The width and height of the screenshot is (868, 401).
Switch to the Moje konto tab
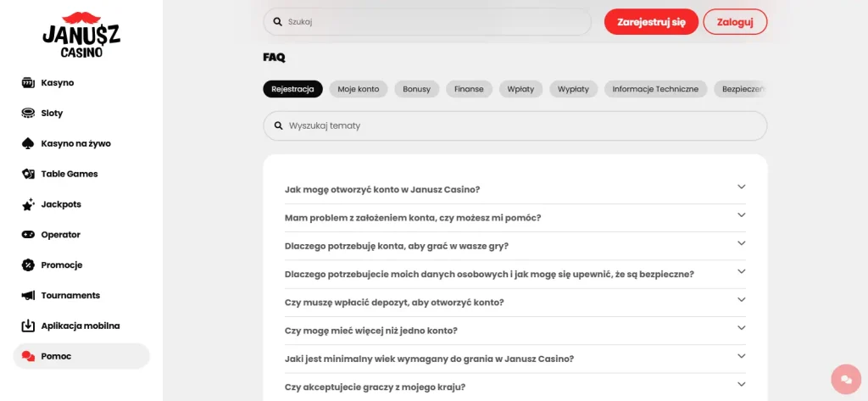[359, 89]
